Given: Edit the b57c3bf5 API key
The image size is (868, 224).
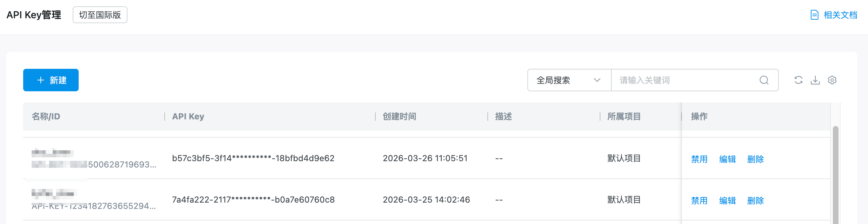Looking at the screenshot, I should [727, 159].
